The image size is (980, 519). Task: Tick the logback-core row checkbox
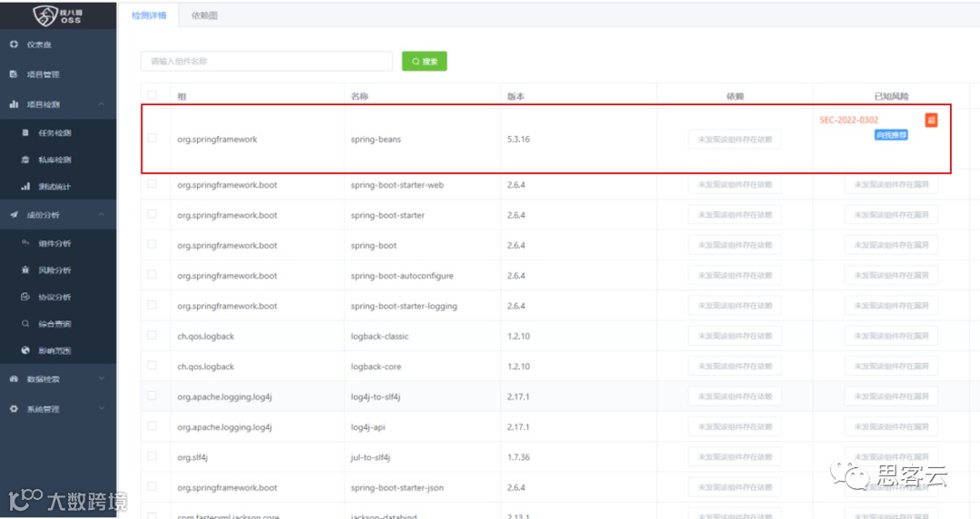[152, 365]
